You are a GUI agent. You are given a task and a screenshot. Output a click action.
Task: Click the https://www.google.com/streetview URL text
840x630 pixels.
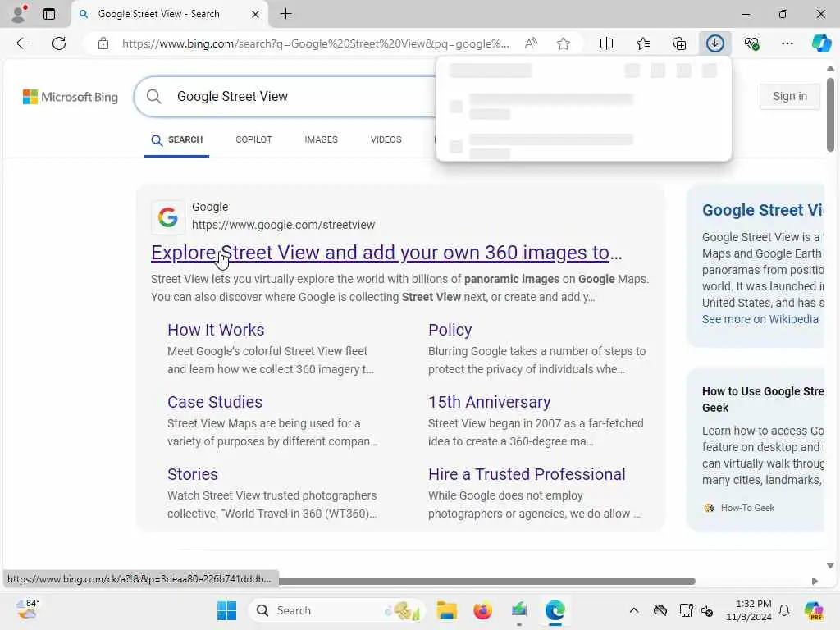coord(283,225)
